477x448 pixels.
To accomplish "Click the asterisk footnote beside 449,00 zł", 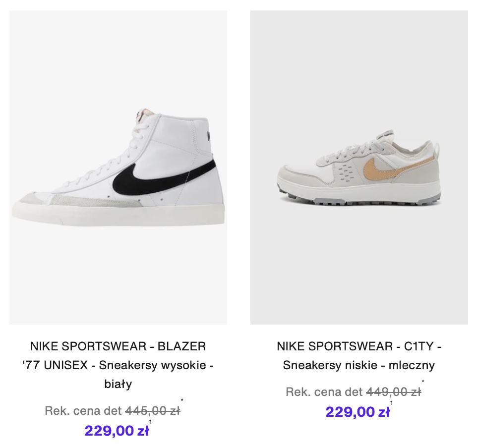I will coord(423,382).
